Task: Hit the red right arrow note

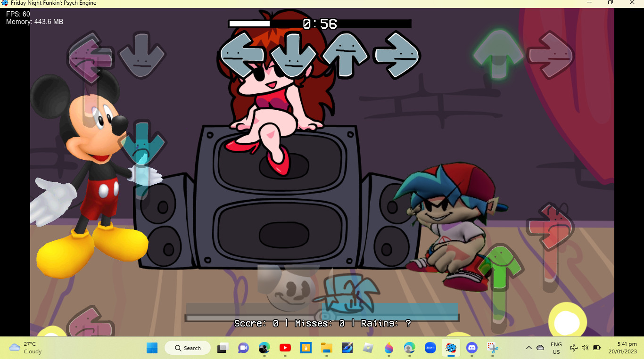Action: pos(550,227)
